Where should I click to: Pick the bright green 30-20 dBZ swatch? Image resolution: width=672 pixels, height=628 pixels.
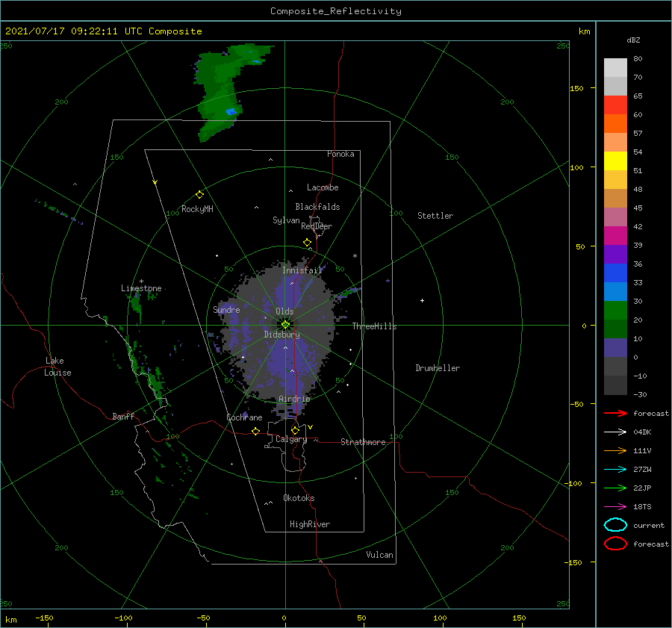point(615,311)
